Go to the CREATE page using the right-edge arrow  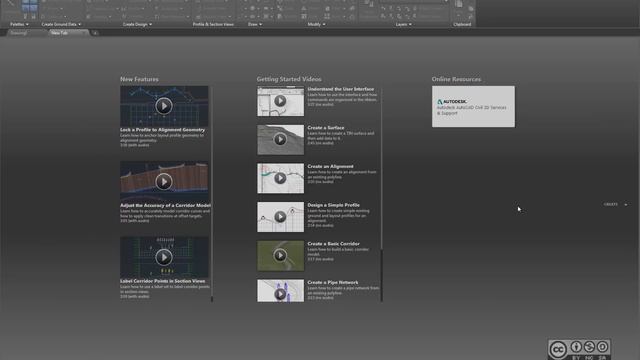(626, 204)
